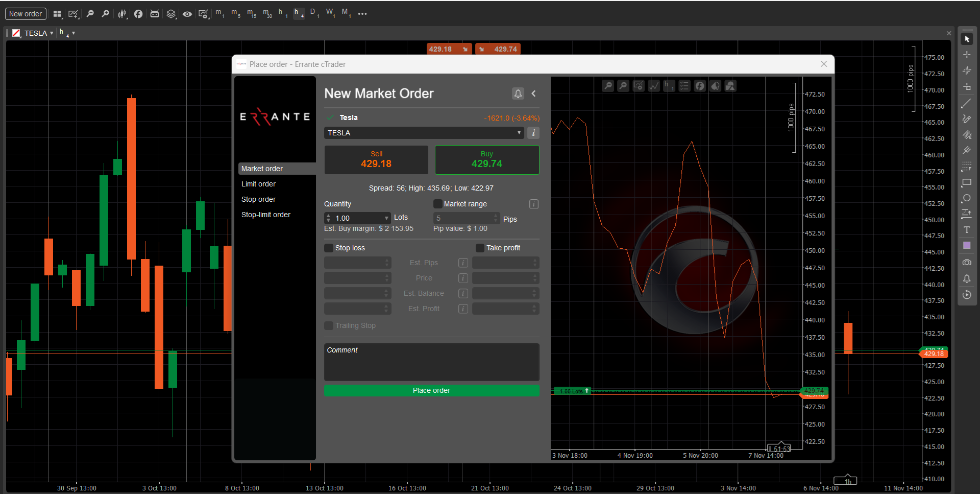Open the more options ellipsis in toolbar

coord(362,14)
